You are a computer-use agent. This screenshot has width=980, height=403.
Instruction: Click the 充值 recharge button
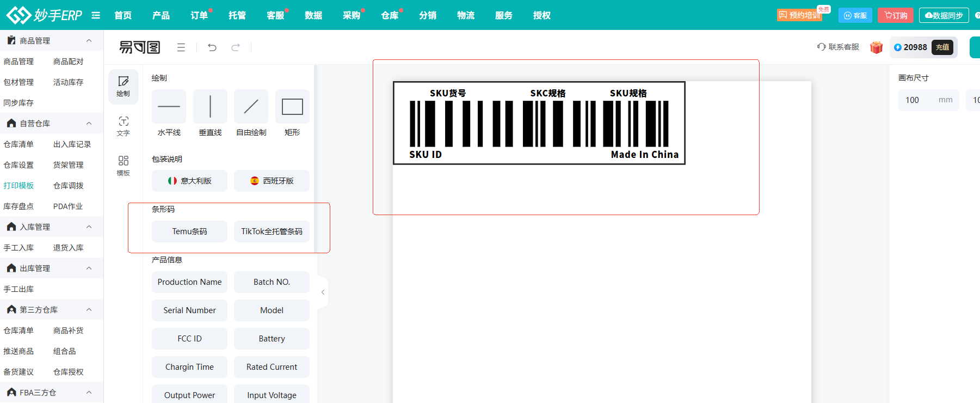pos(942,47)
